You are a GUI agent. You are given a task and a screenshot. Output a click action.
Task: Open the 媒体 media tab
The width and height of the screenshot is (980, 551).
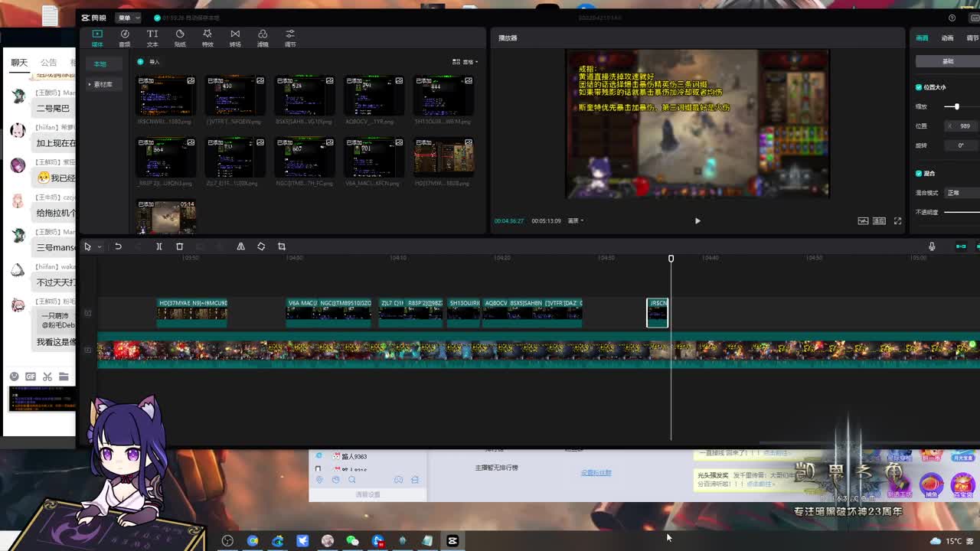coord(97,38)
